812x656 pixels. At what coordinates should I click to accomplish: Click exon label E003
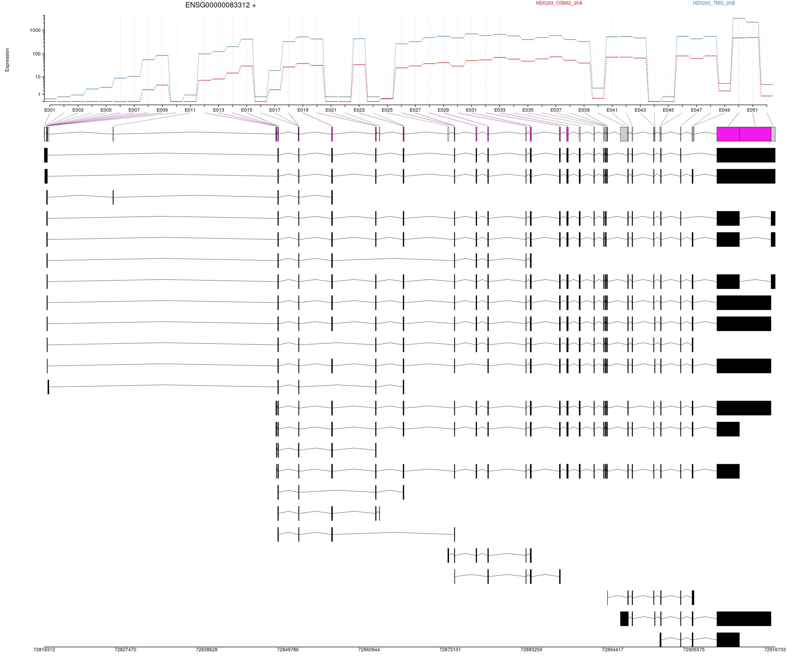78,110
